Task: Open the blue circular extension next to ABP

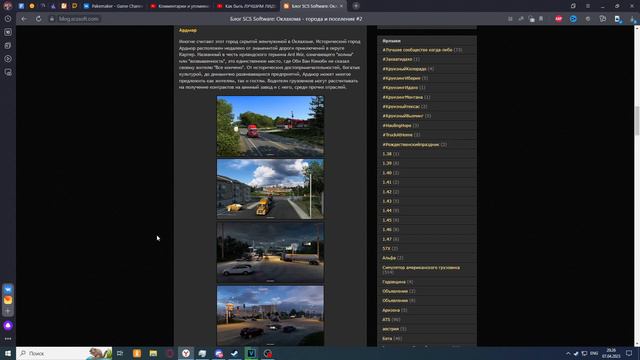Action: click(x=573, y=19)
